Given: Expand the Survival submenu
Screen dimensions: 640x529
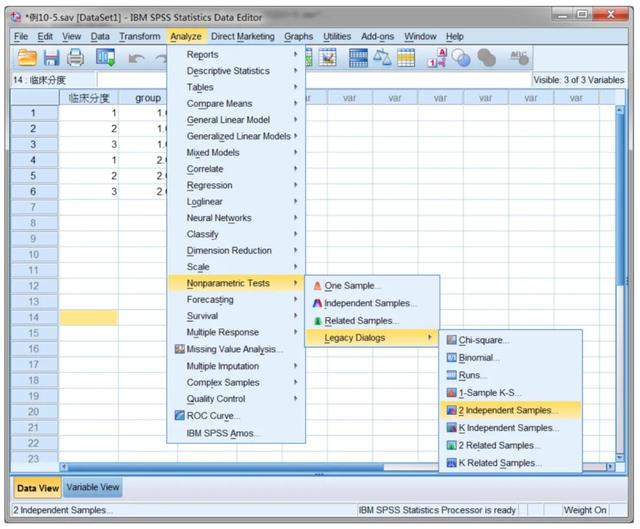Looking at the screenshot, I should click(x=236, y=316).
